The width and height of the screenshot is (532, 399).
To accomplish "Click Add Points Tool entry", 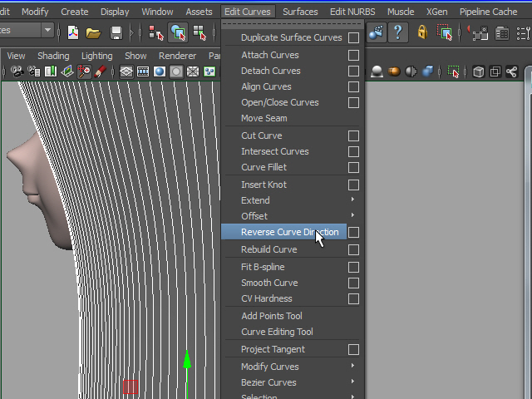I will tap(271, 316).
